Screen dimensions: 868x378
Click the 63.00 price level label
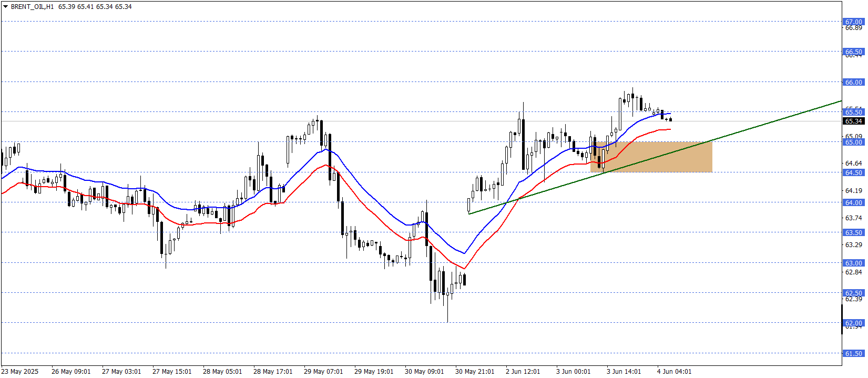854,263
